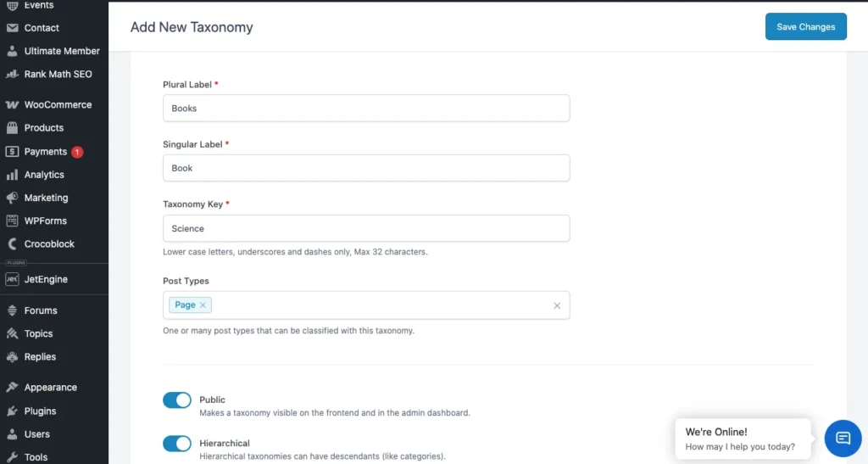Clear all selected Post Types
This screenshot has height=464, width=868.
tap(557, 305)
